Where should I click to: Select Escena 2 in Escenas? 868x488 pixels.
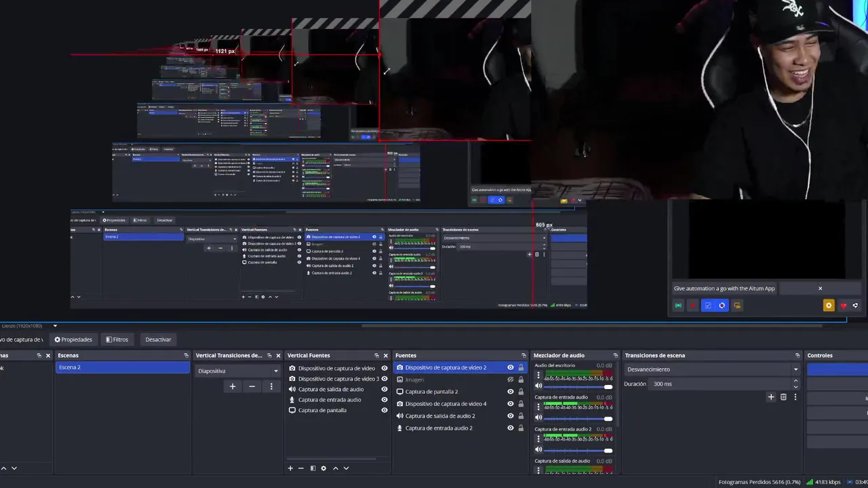coord(123,367)
